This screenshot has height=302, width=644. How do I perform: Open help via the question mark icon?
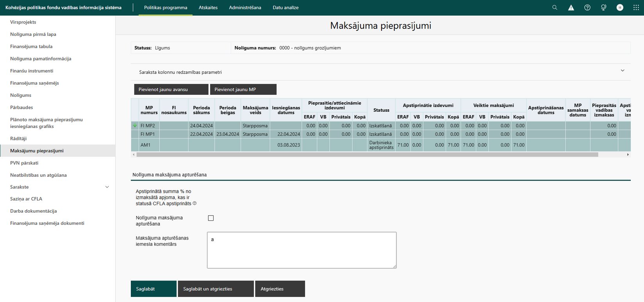click(587, 7)
